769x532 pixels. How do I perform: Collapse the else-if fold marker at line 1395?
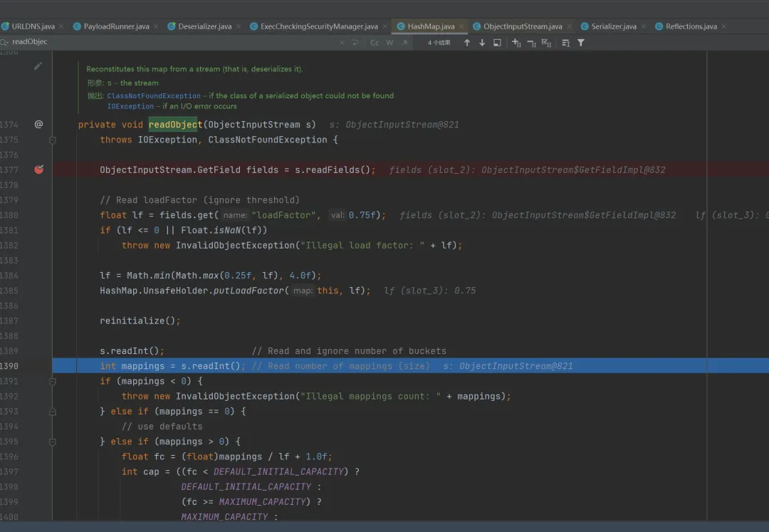coord(53,442)
